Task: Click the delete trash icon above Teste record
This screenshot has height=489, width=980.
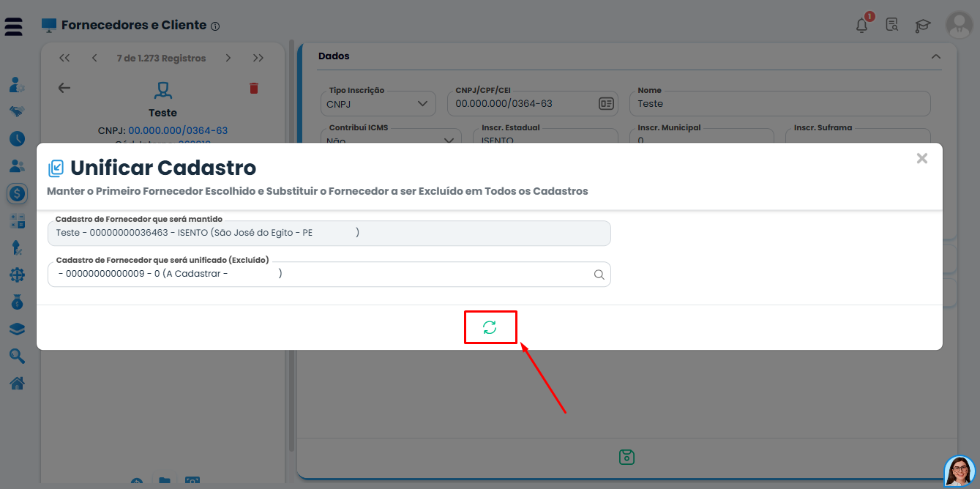Action: [254, 87]
